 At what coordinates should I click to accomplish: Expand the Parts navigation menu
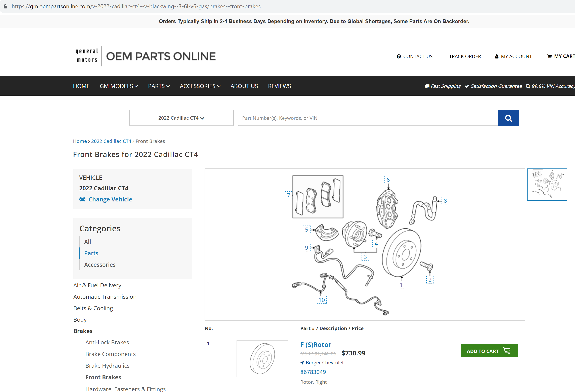[x=159, y=86]
